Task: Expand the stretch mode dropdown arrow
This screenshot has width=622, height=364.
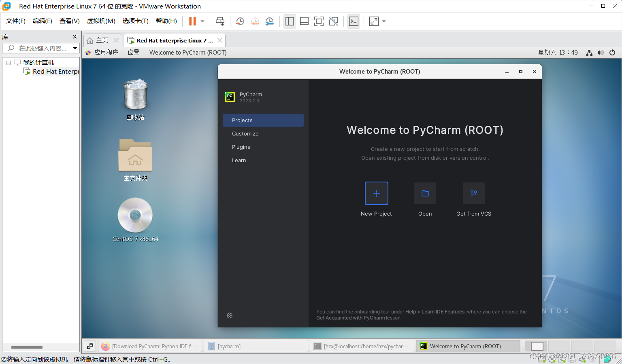Action: pyautogui.click(x=383, y=21)
